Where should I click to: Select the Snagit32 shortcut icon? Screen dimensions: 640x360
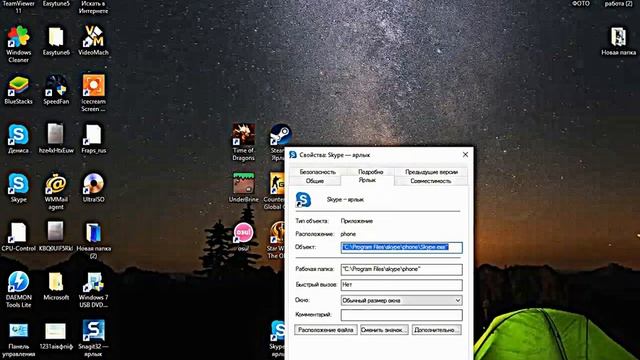pyautogui.click(x=93, y=331)
